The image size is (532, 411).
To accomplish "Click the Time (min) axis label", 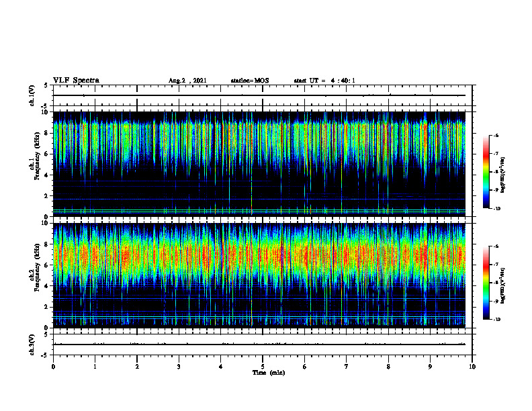I will pyautogui.click(x=269, y=373).
